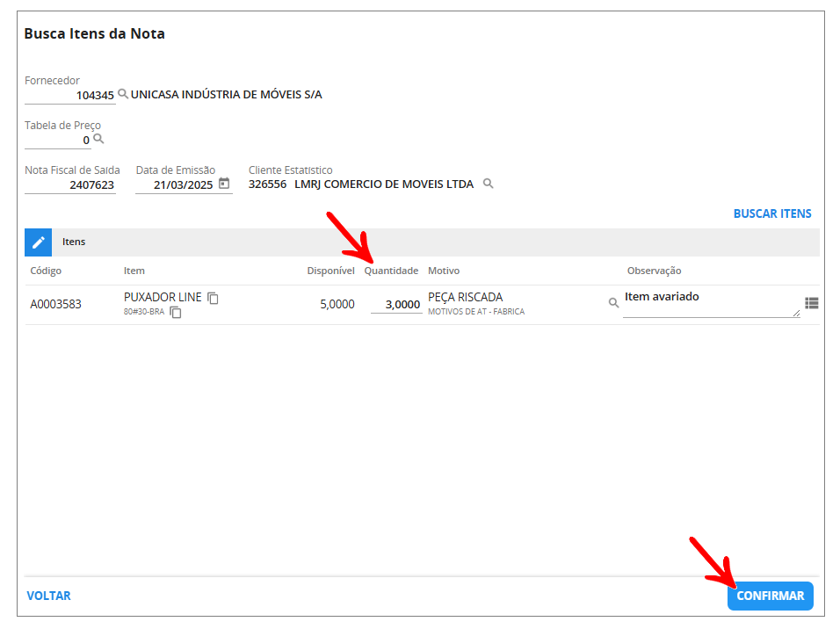Click the VOLTAR button
840x636 pixels.
(48, 596)
